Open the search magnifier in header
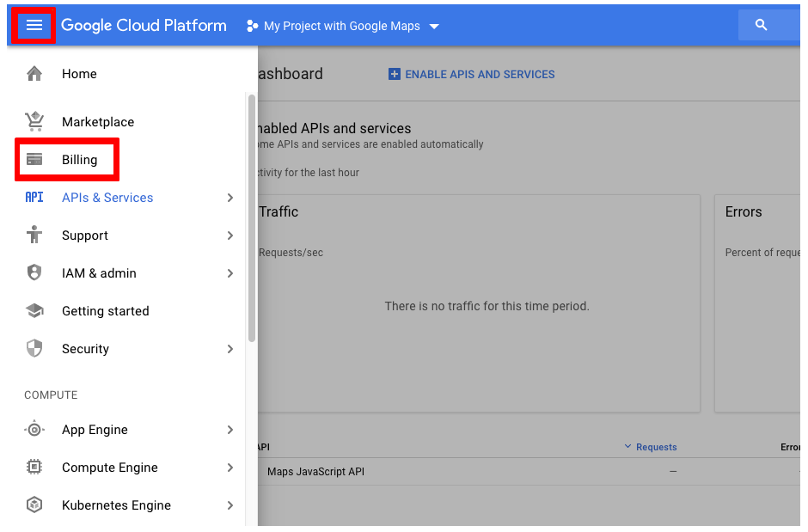This screenshot has height=532, width=808. coord(761,26)
